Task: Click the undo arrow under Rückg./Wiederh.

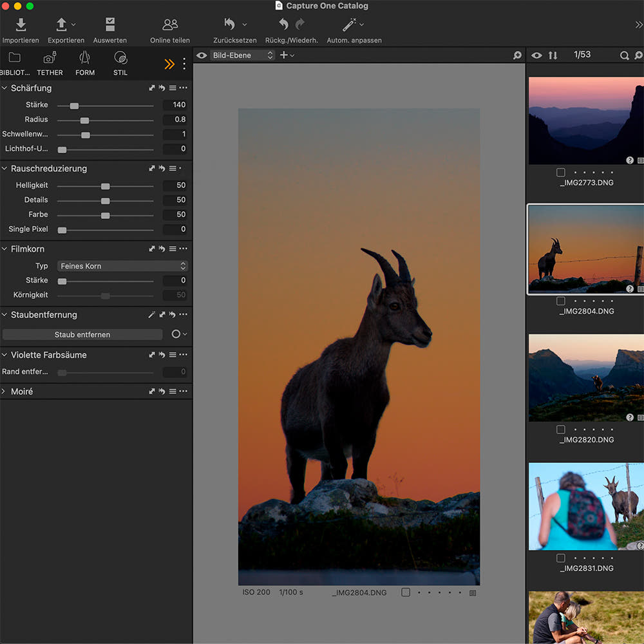Action: 283,24
